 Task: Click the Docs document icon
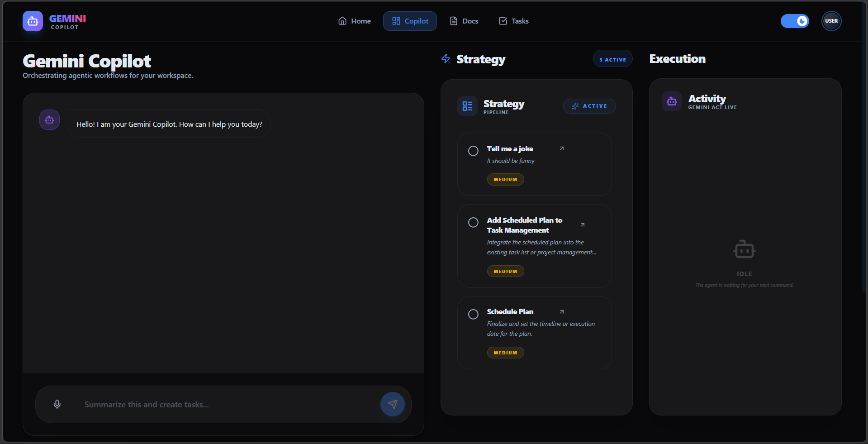(x=454, y=21)
